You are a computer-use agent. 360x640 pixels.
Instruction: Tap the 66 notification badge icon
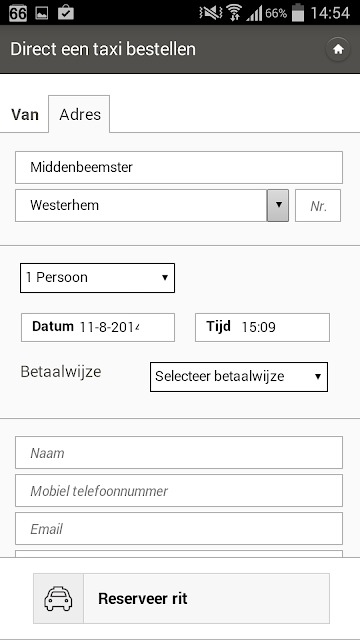18,13
